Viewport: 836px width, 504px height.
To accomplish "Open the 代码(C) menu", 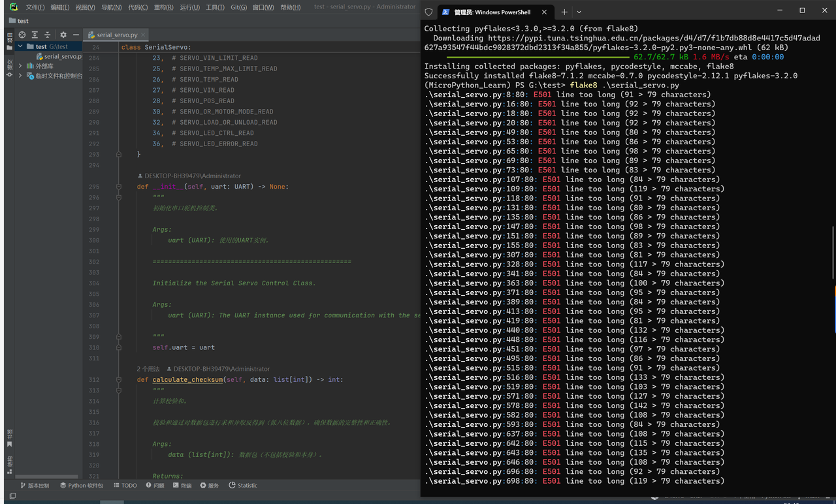I will 138,7.
